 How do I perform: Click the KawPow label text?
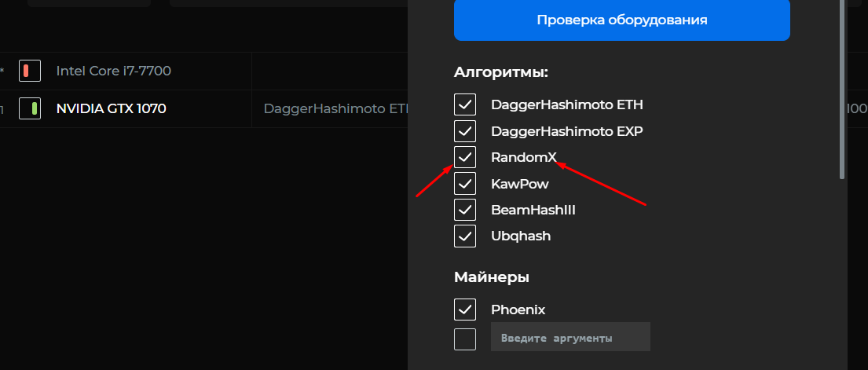[520, 183]
